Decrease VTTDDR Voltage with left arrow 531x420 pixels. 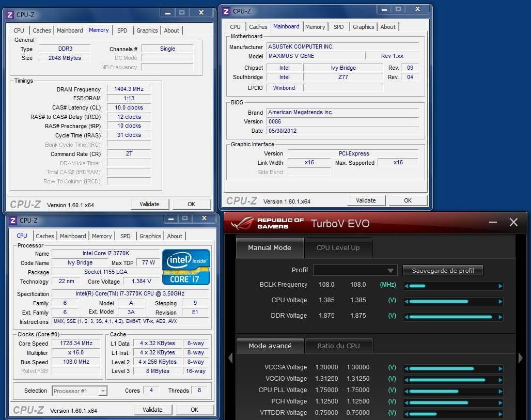[406, 414]
